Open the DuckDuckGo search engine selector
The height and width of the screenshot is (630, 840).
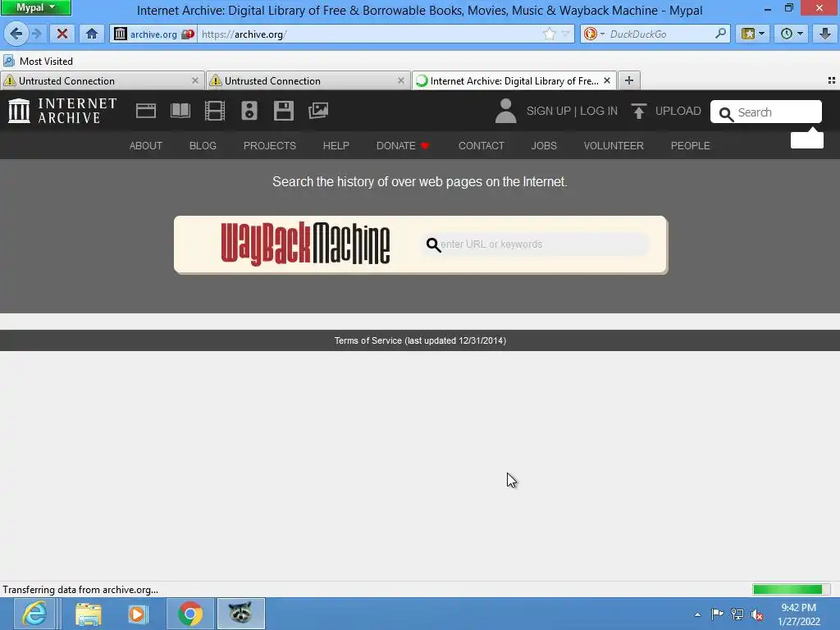click(x=594, y=34)
